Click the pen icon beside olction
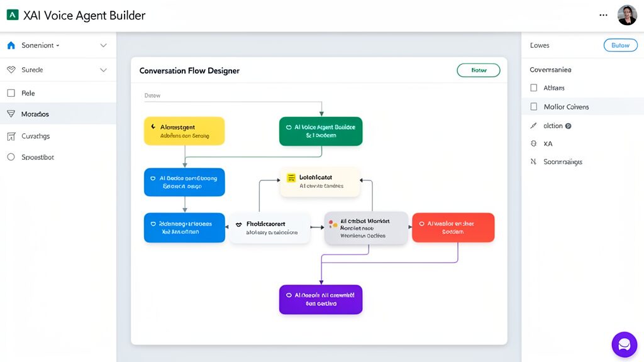Image resolution: width=644 pixels, height=362 pixels. click(533, 126)
